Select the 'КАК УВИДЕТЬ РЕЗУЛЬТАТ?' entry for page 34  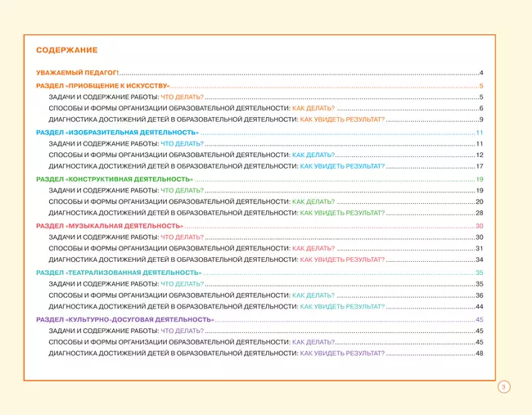(x=342, y=260)
